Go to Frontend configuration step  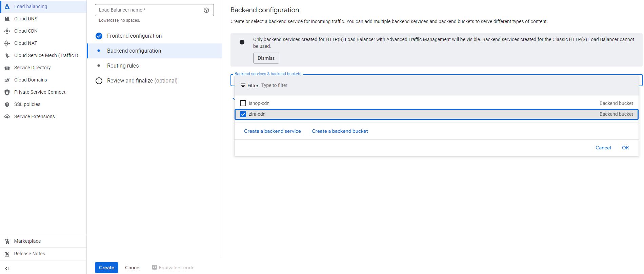pos(134,36)
